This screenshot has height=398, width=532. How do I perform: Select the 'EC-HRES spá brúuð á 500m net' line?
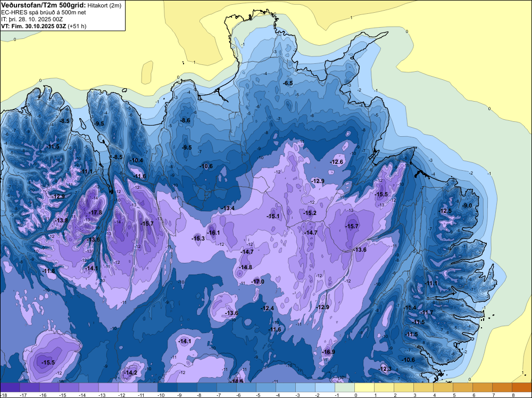[44, 12]
